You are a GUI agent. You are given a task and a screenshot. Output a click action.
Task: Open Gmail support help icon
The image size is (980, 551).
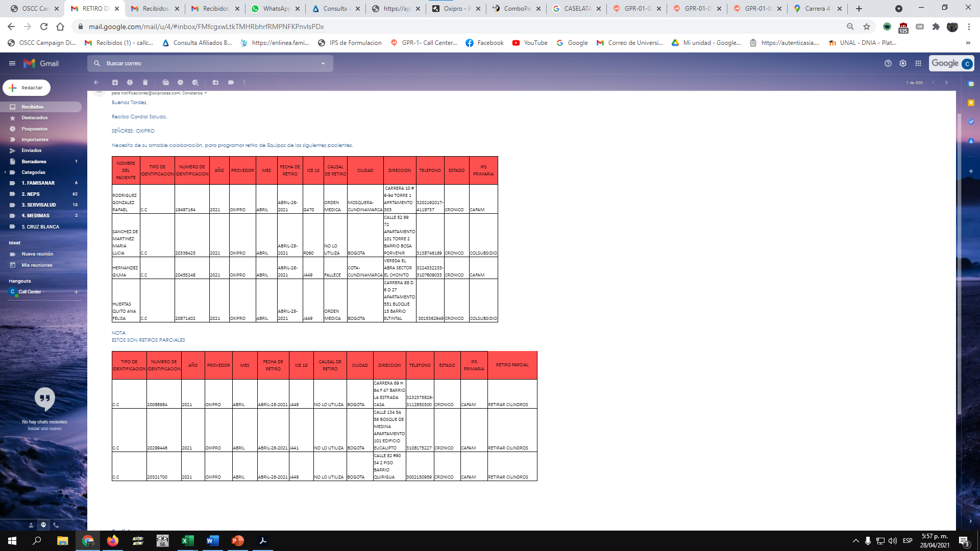click(888, 63)
